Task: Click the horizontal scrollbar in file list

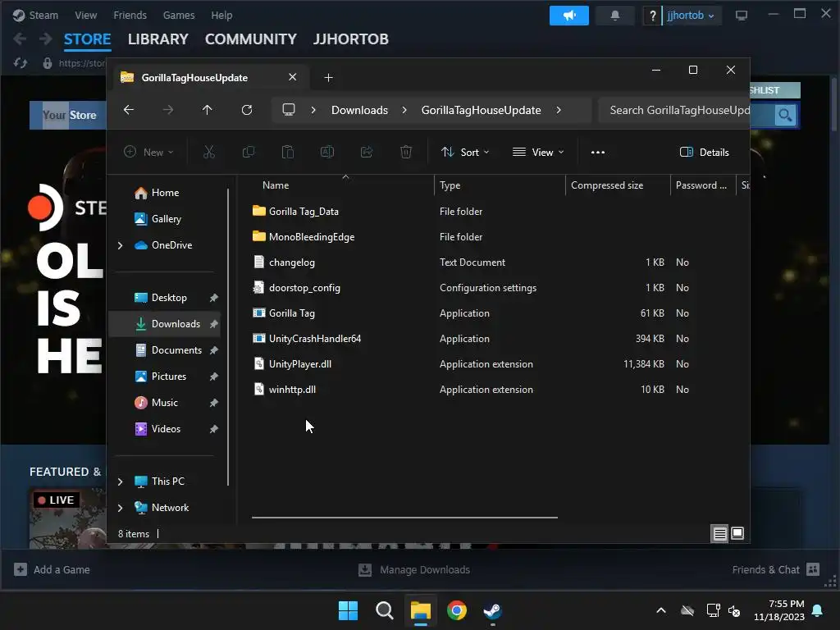Action: tap(404, 518)
